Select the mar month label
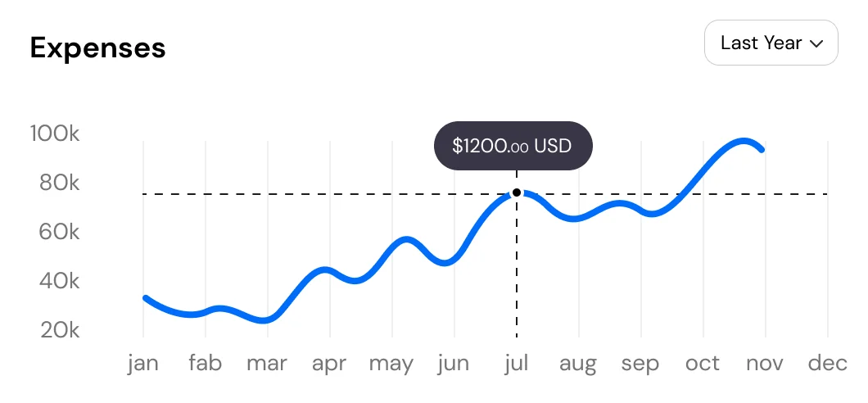The width and height of the screenshot is (868, 403). [267, 363]
